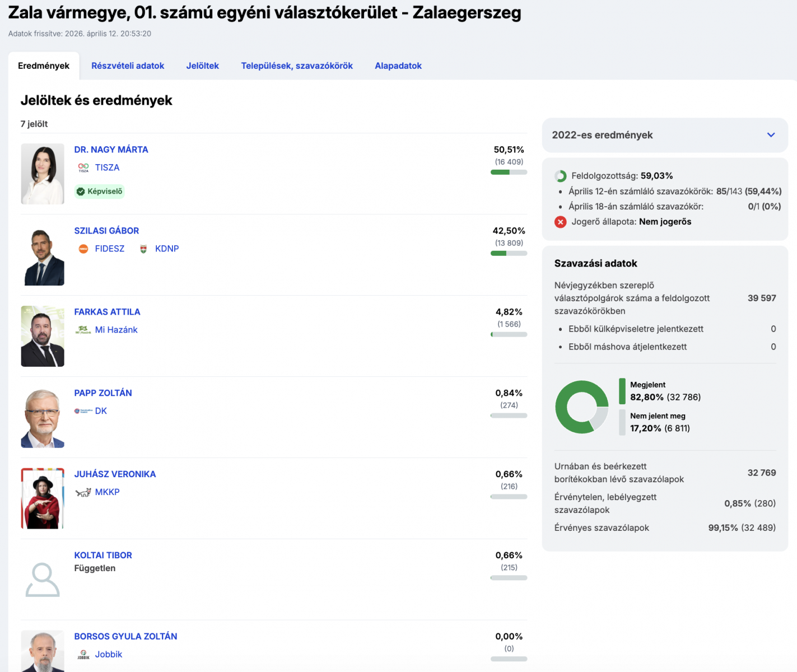This screenshot has height=672, width=797.
Task: Open the Települések, szavazókörök tab
Action: [x=297, y=66]
